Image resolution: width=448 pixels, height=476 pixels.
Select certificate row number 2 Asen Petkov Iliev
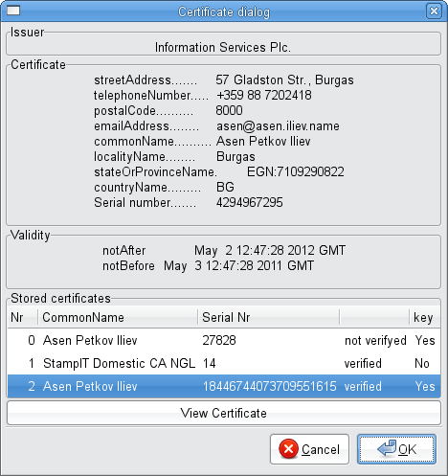pos(224,386)
